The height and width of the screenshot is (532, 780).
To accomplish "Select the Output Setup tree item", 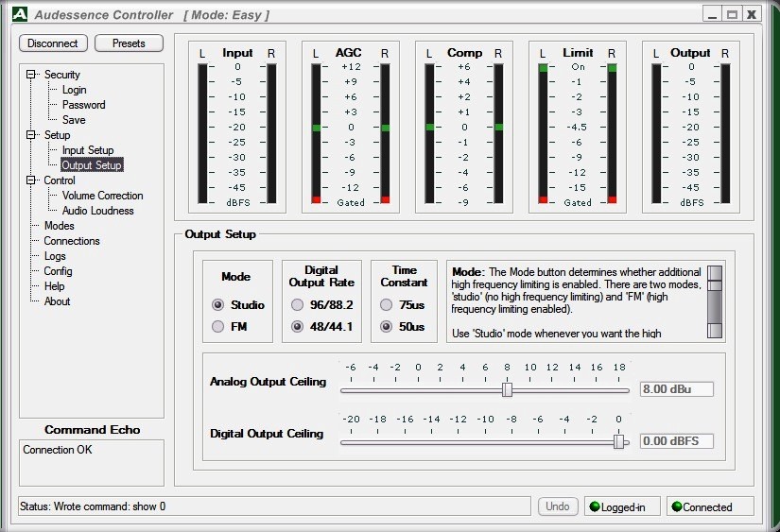I will click(92, 165).
